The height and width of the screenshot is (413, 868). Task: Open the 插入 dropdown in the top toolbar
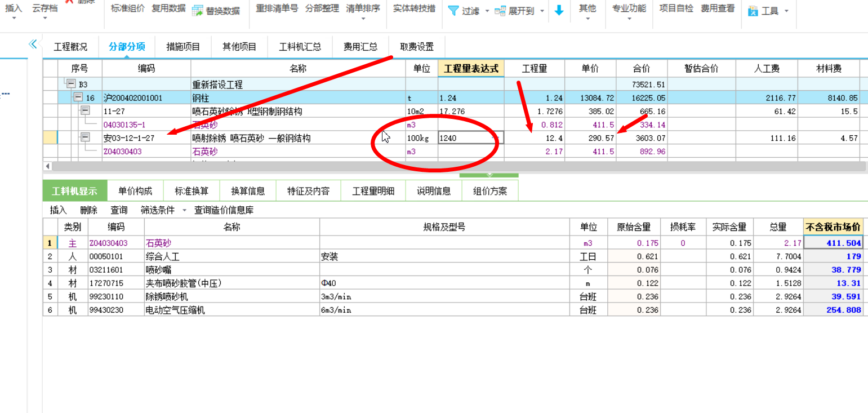tap(14, 19)
